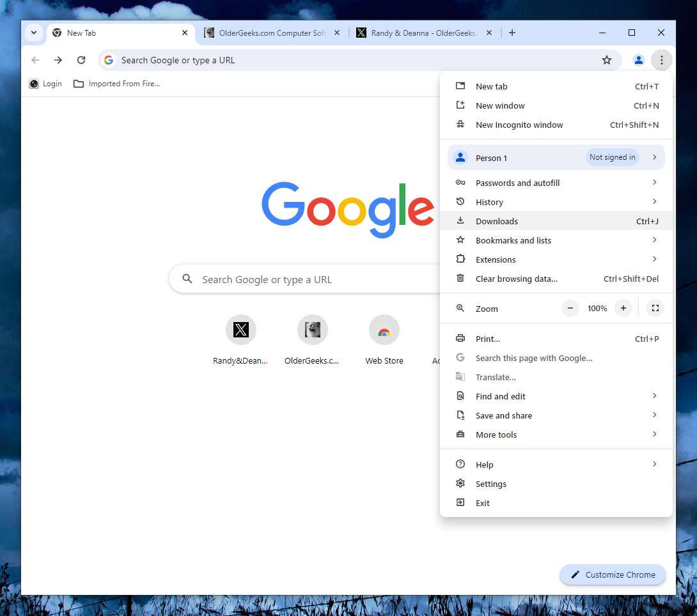Enter fullscreen mode via zoom row icon
Image resolution: width=697 pixels, height=616 pixels.
click(x=655, y=308)
